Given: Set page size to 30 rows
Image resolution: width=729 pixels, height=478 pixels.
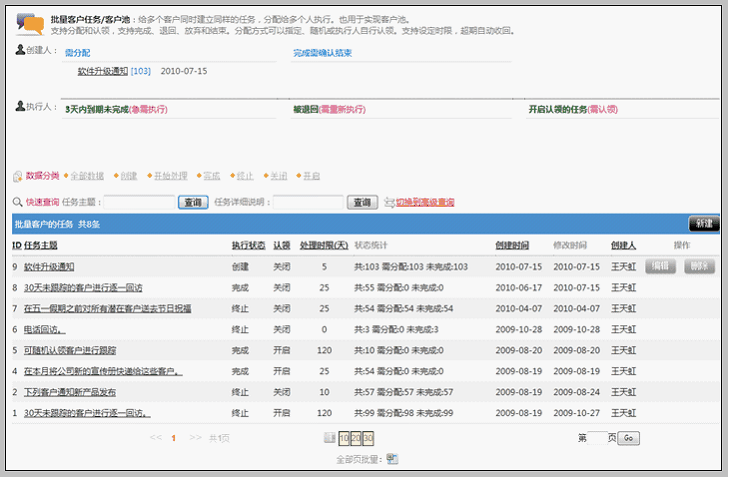Looking at the screenshot, I should [x=368, y=438].
